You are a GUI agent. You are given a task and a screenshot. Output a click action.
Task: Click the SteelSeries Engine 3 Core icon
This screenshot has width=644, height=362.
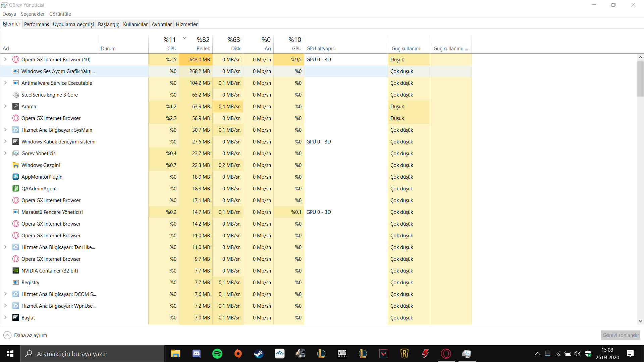[16, 95]
